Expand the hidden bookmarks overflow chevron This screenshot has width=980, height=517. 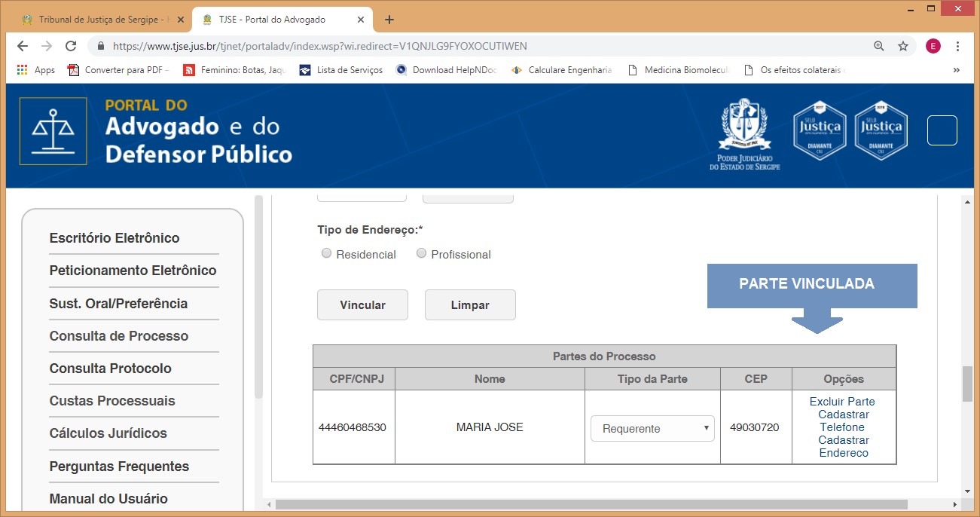[956, 70]
